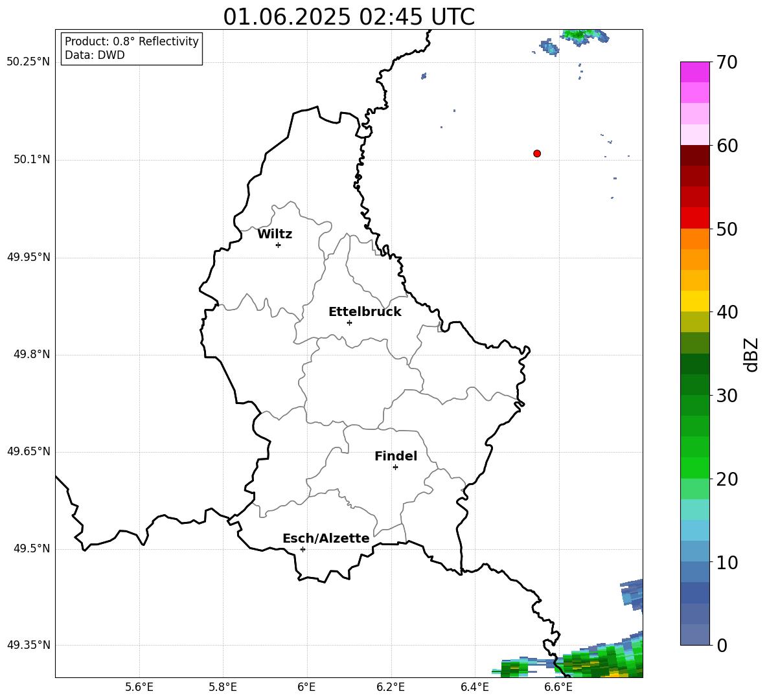Viewport: 767px width, 700px height.
Task: Click the 5.8°E longitude label
Action: [x=223, y=687]
